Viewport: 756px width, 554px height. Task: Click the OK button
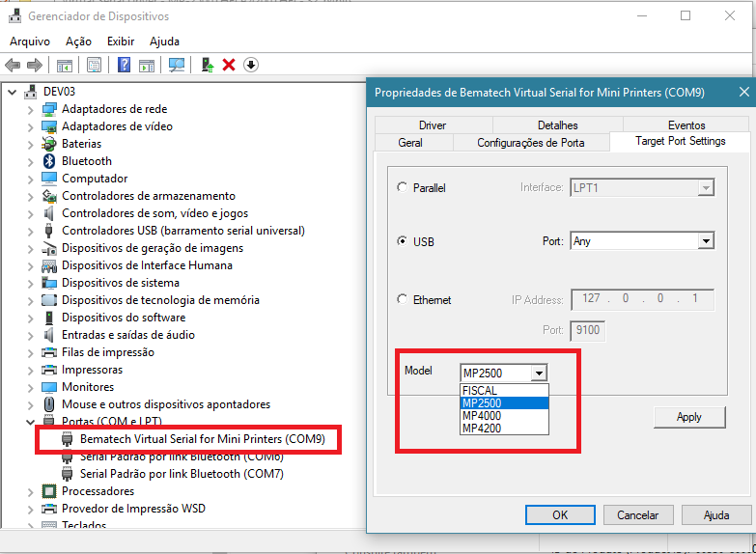tap(560, 515)
